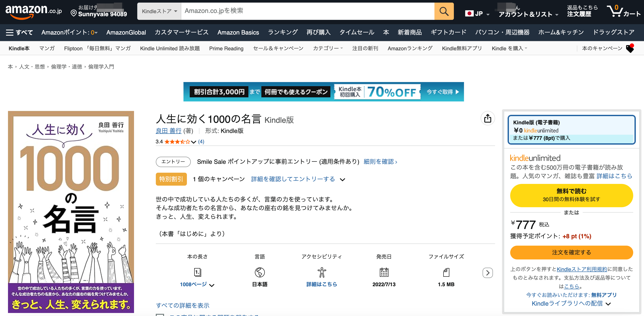
Task: Click the orange search magnifier button
Action: pyautogui.click(x=444, y=11)
